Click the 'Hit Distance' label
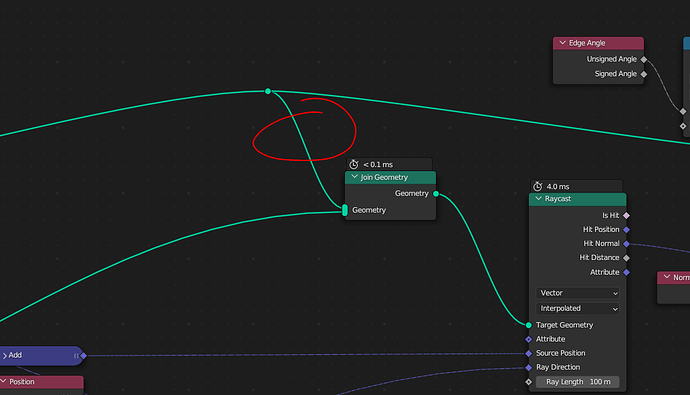The height and width of the screenshot is (395, 690). pyautogui.click(x=599, y=258)
